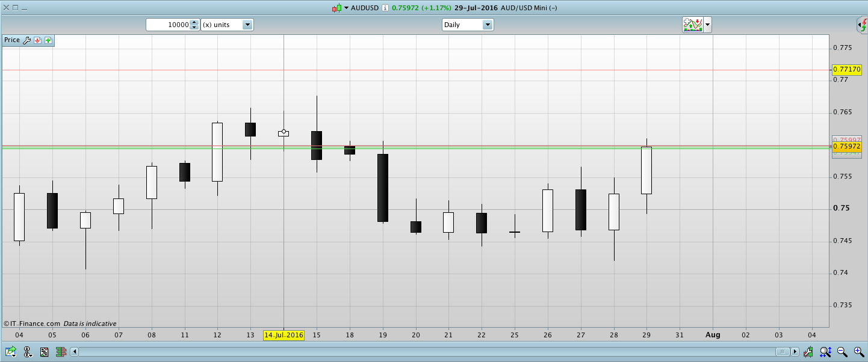Select the 0.77170 price level label
Image resolution: width=868 pixels, height=362 pixels.
(x=847, y=70)
